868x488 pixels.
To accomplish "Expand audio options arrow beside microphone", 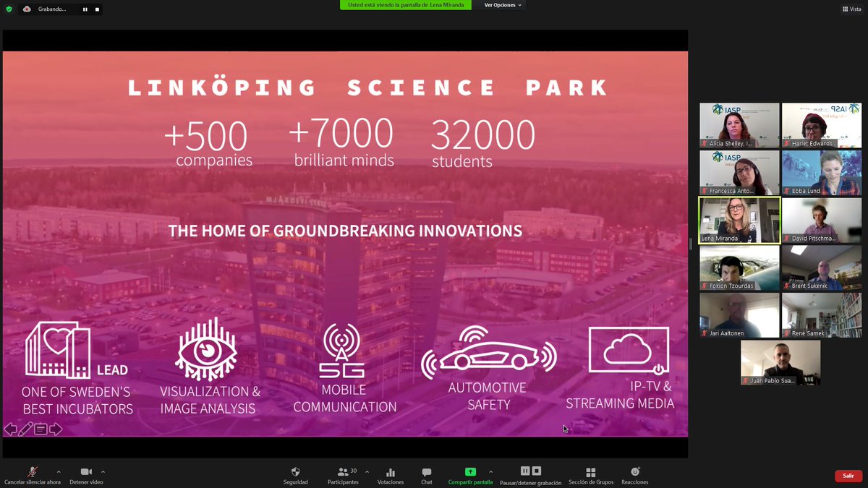I will tap(59, 471).
